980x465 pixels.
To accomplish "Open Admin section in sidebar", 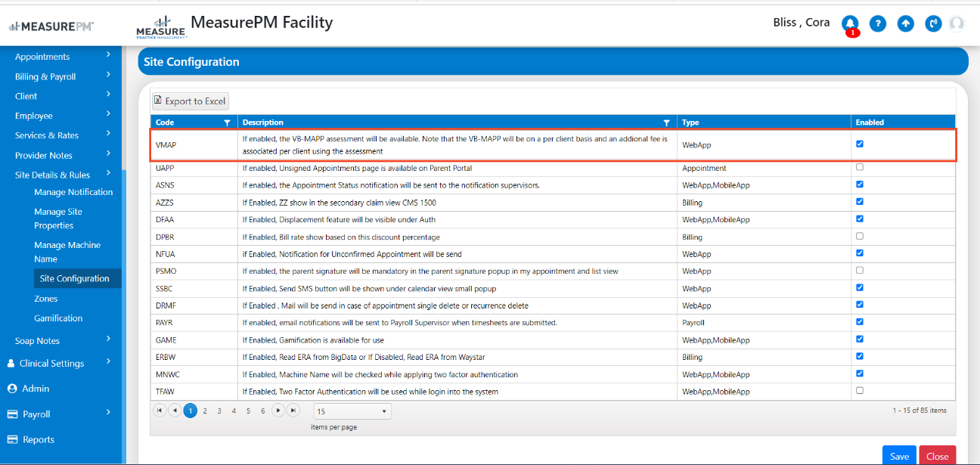I will (36, 389).
